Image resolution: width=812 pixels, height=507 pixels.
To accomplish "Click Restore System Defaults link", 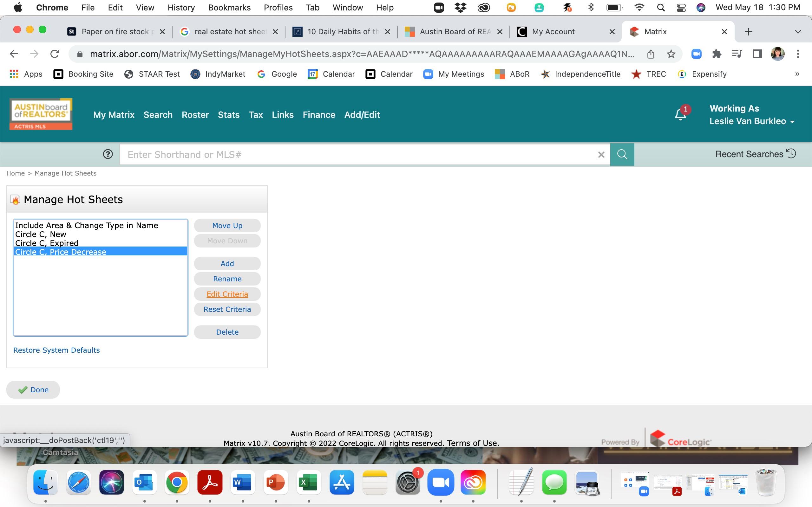I will [x=56, y=350].
